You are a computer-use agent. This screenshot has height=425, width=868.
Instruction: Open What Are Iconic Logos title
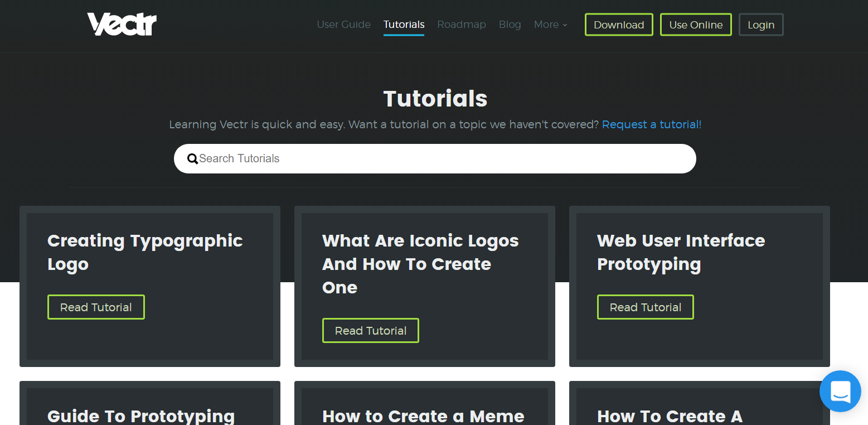[x=420, y=264]
